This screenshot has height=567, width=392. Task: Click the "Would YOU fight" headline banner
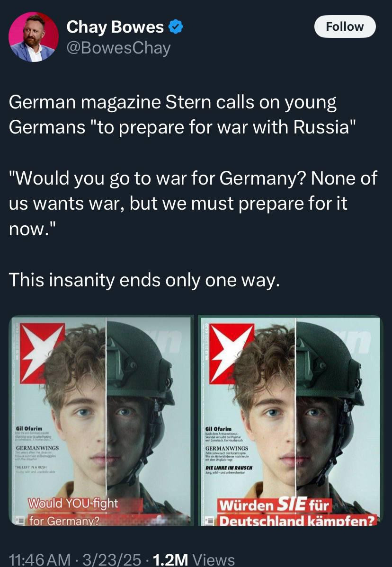coord(73,503)
